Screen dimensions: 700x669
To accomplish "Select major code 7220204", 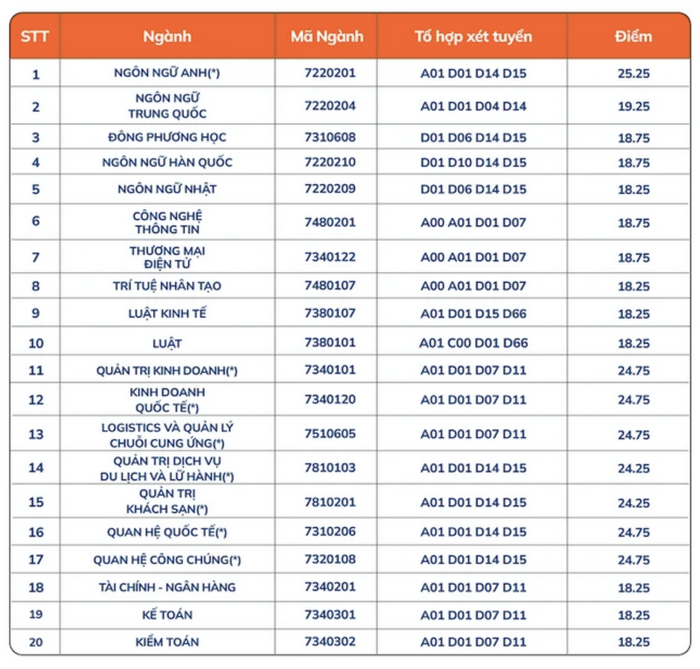I will click(x=330, y=106).
